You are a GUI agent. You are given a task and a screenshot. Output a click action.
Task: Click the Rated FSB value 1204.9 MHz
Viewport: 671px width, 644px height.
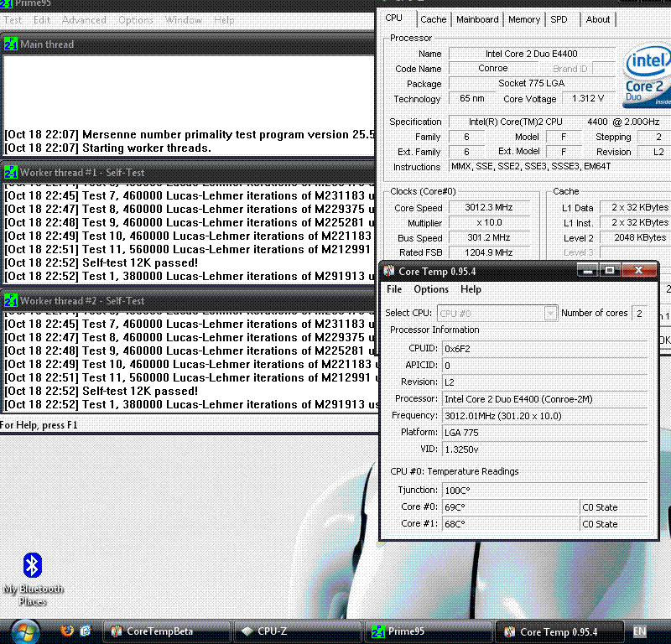[x=489, y=252]
